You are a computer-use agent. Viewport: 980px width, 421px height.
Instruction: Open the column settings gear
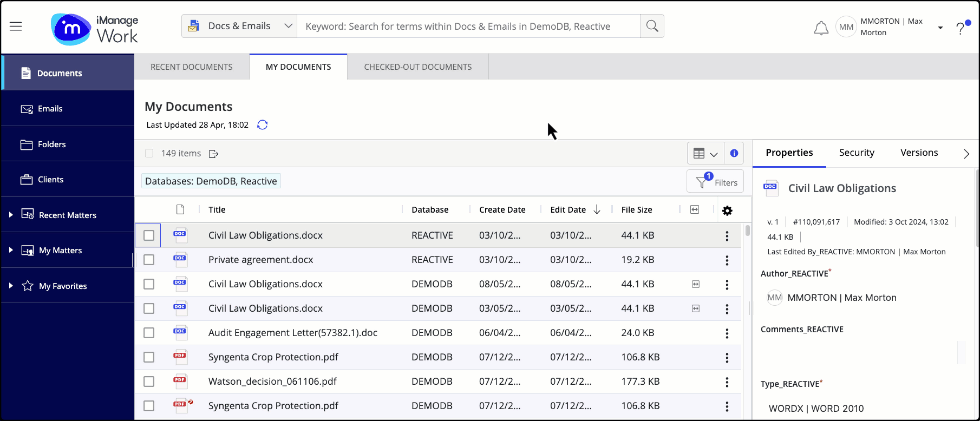tap(727, 210)
